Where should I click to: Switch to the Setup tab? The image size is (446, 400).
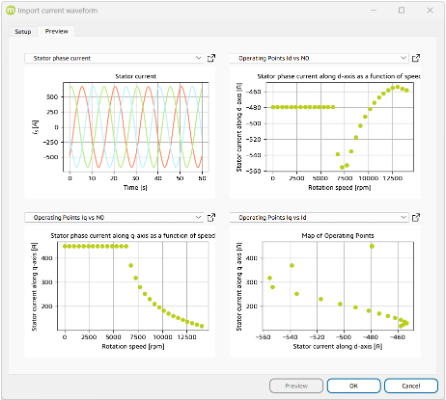23,32
